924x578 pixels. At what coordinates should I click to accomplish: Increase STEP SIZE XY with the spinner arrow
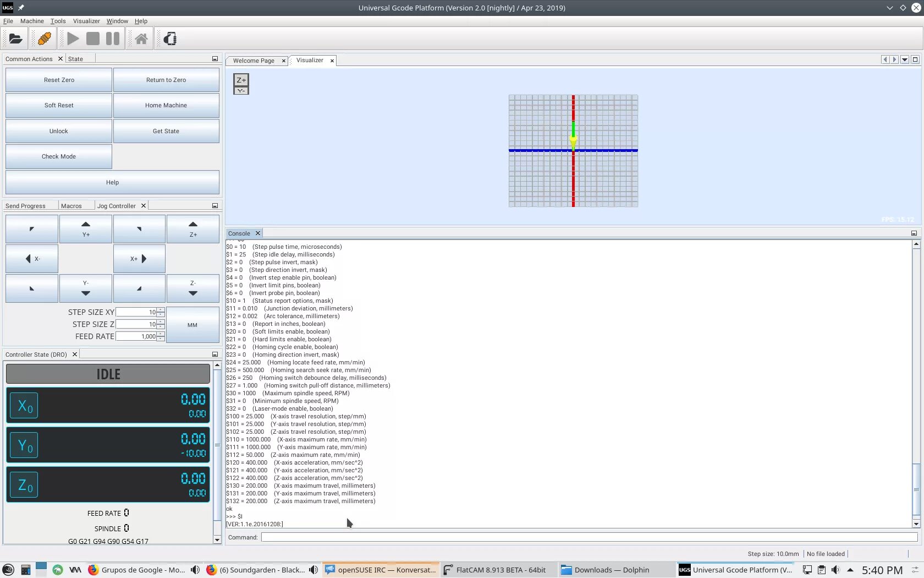point(161,310)
